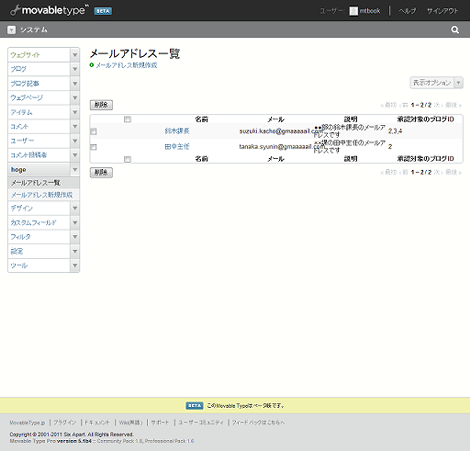Click the blog ID value 2,3,4
Viewport: 470px width, 451px height.
395,131
